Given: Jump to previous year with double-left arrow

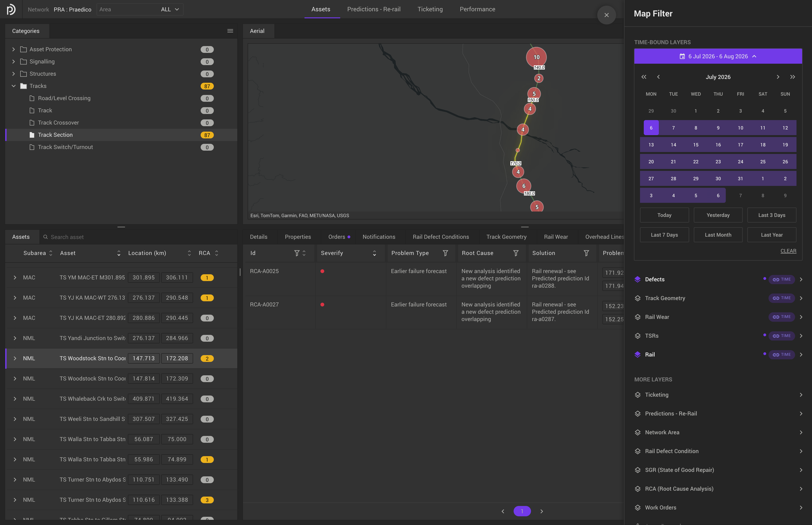Looking at the screenshot, I should pos(644,77).
